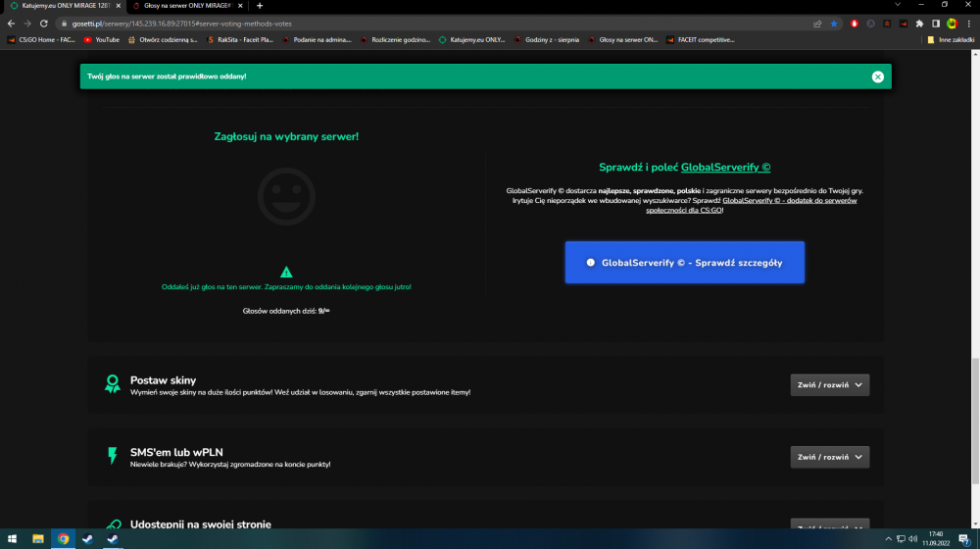Click the Udostępnij na swojej stronie title
Image resolution: width=980 pixels, height=549 pixels.
tap(201, 524)
